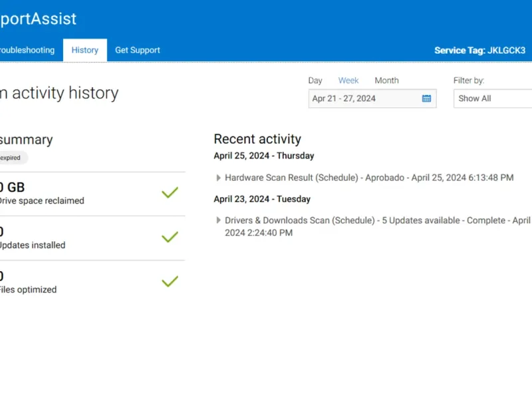Click the green check for Updates installed
The width and height of the screenshot is (532, 399).
tap(170, 237)
